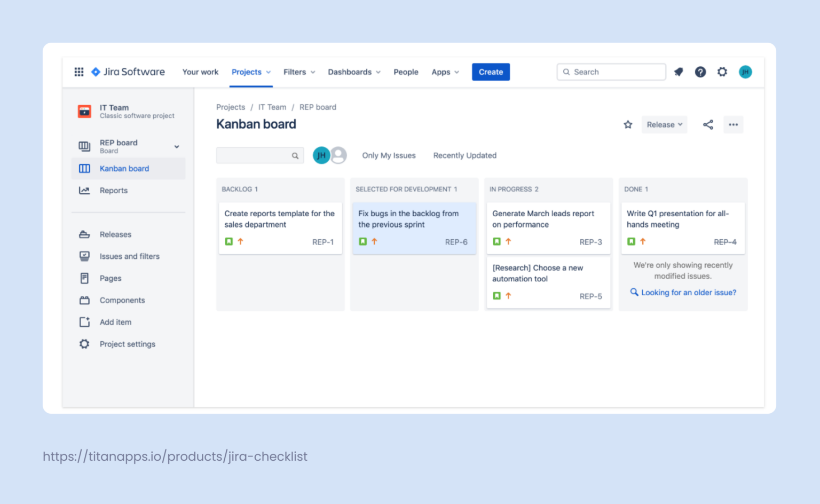The height and width of the screenshot is (504, 820).
Task: Click the notifications bell icon
Action: tap(679, 72)
